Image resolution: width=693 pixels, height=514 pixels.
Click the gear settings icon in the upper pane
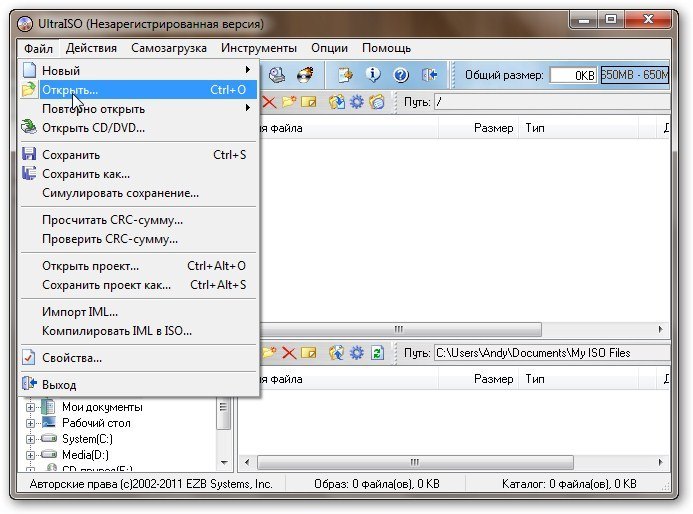coord(356,101)
